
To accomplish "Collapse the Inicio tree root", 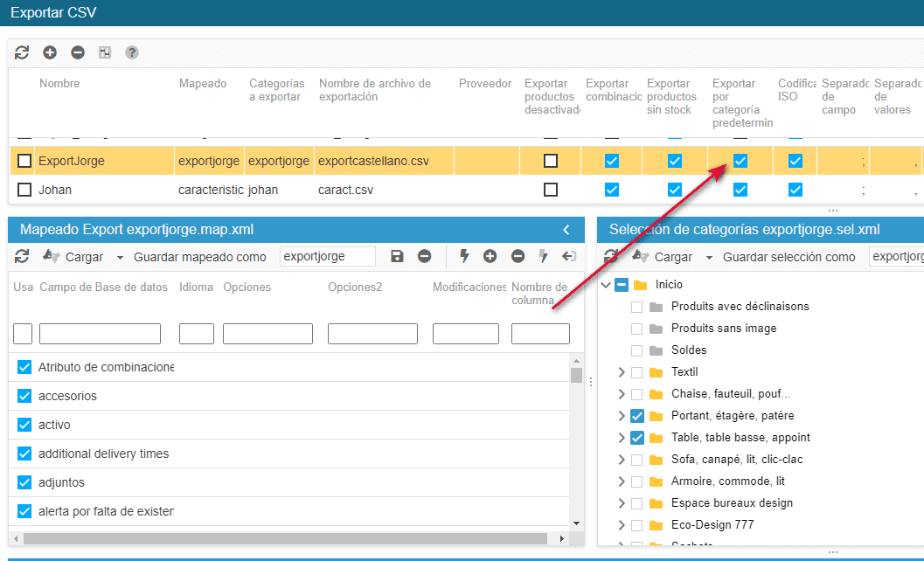I will click(x=606, y=285).
